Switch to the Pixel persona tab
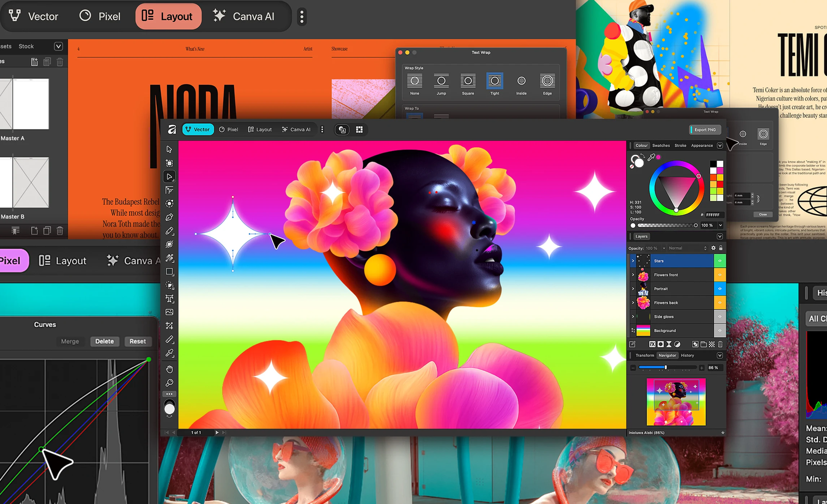Screen dimensions: 827x504 [229, 129]
